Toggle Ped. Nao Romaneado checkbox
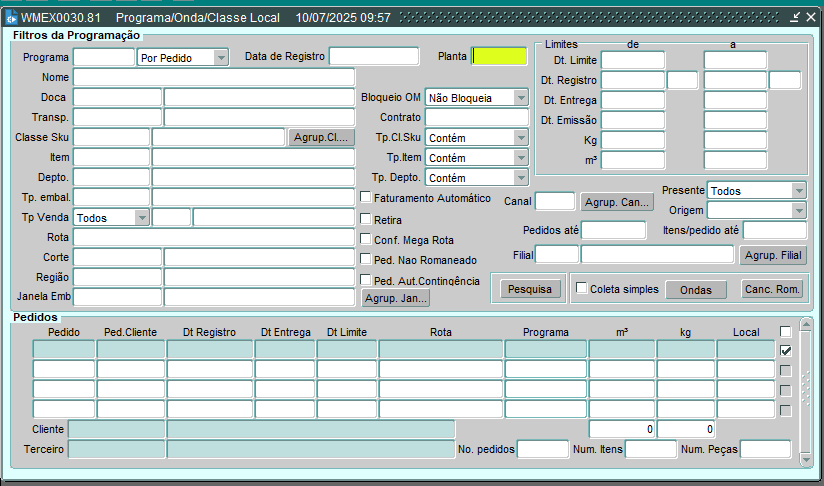This screenshot has width=824, height=486. [x=366, y=258]
